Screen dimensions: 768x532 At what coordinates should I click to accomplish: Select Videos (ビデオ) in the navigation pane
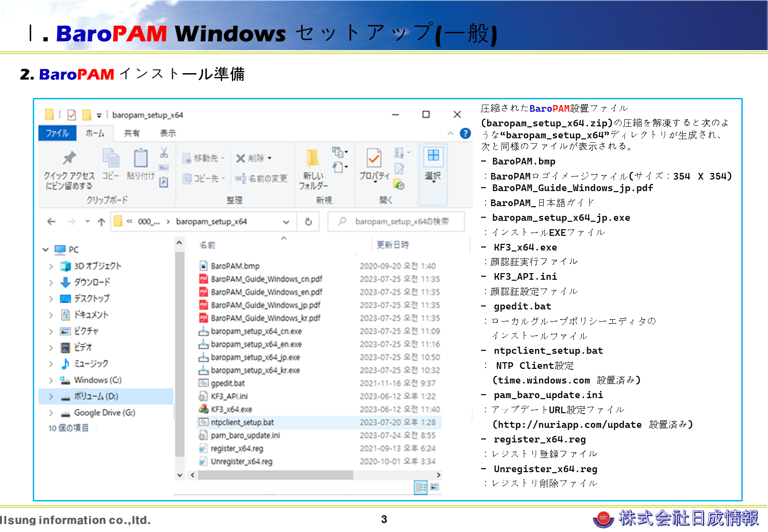coord(83,348)
